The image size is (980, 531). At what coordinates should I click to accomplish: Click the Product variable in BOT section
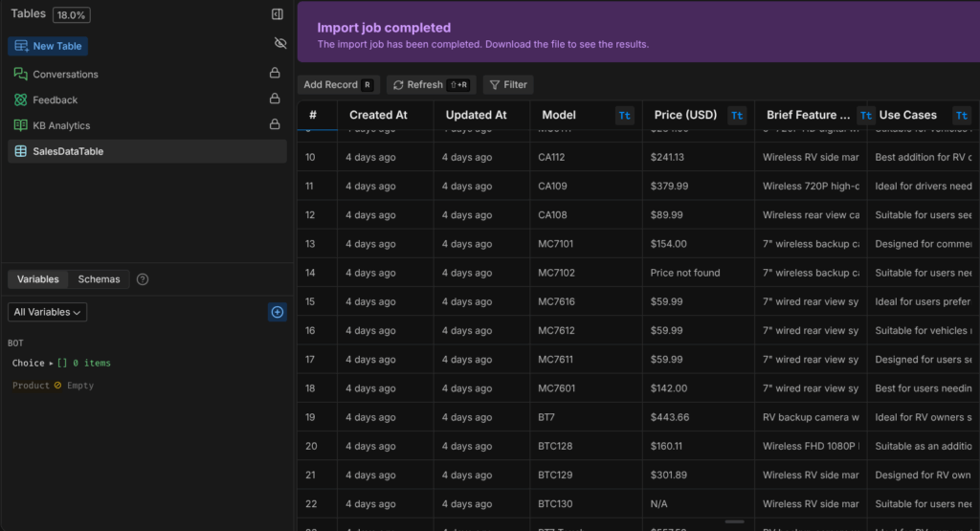click(31, 386)
